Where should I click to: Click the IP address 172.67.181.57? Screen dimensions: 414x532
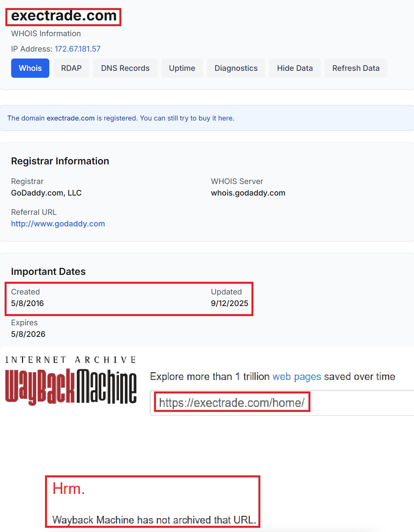point(77,49)
